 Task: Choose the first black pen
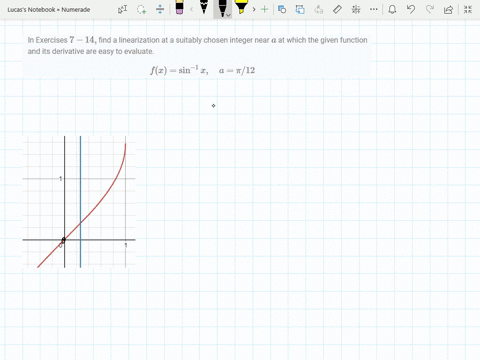(204, 7)
